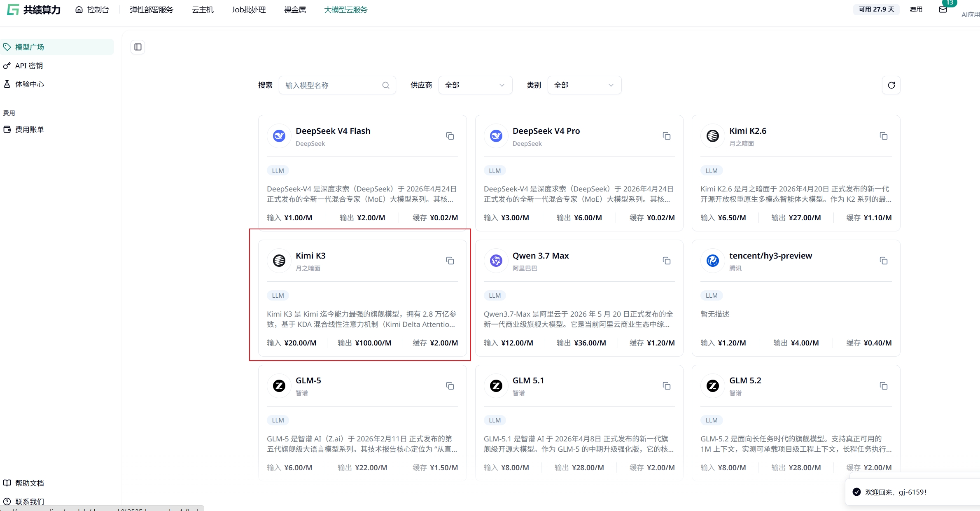Expand the 类别 dropdown
Screen dimensions: 980x511
tap(584, 85)
